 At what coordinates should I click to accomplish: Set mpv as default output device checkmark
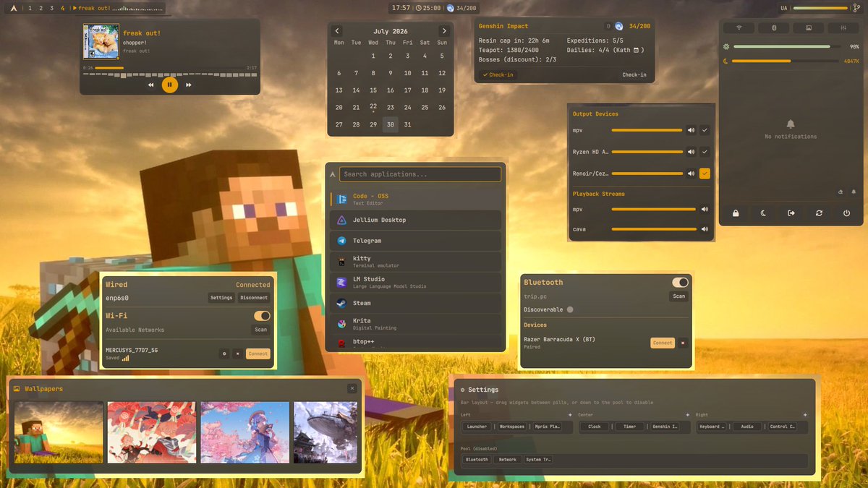705,131
